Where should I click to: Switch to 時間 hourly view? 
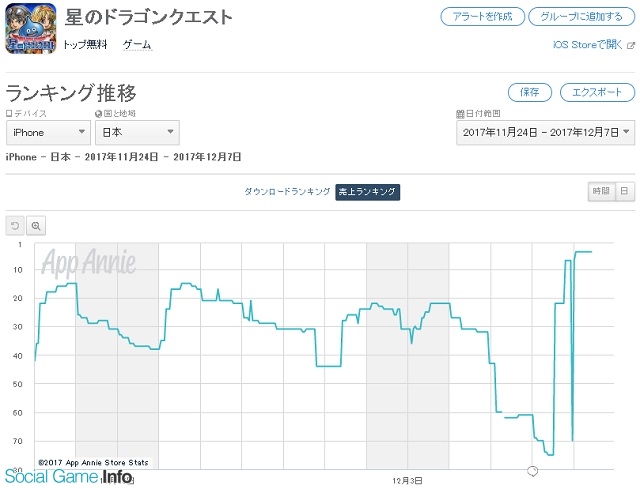click(x=600, y=191)
